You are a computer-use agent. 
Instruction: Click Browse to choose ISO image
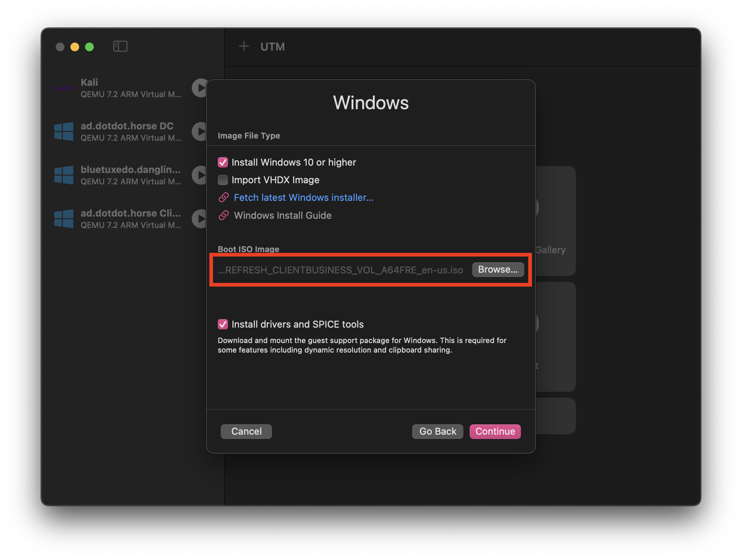pyautogui.click(x=498, y=270)
